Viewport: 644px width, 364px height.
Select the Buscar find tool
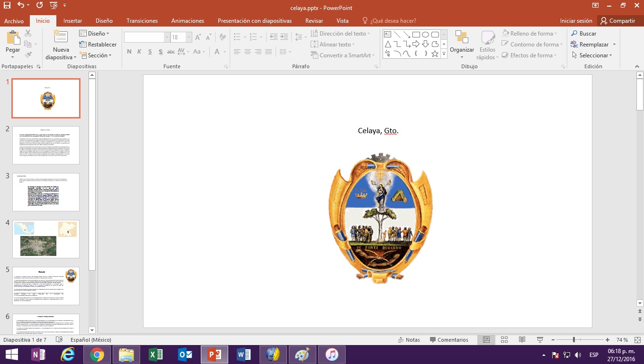pos(583,34)
